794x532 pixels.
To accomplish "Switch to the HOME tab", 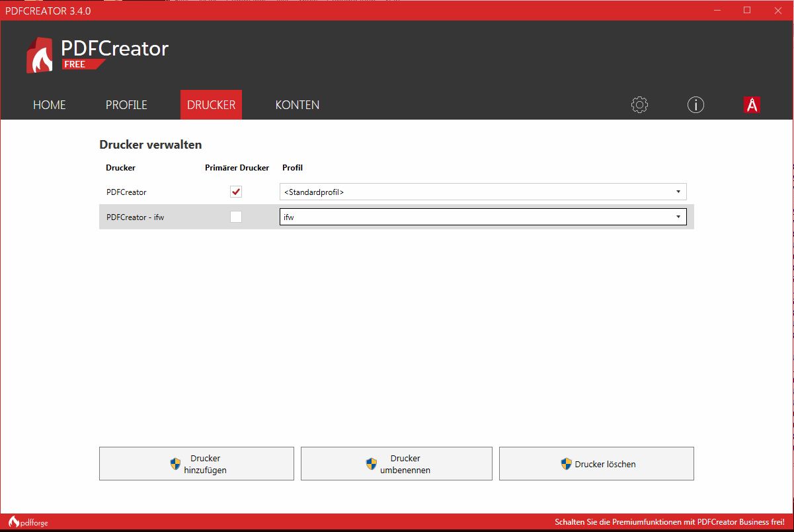I will (50, 105).
